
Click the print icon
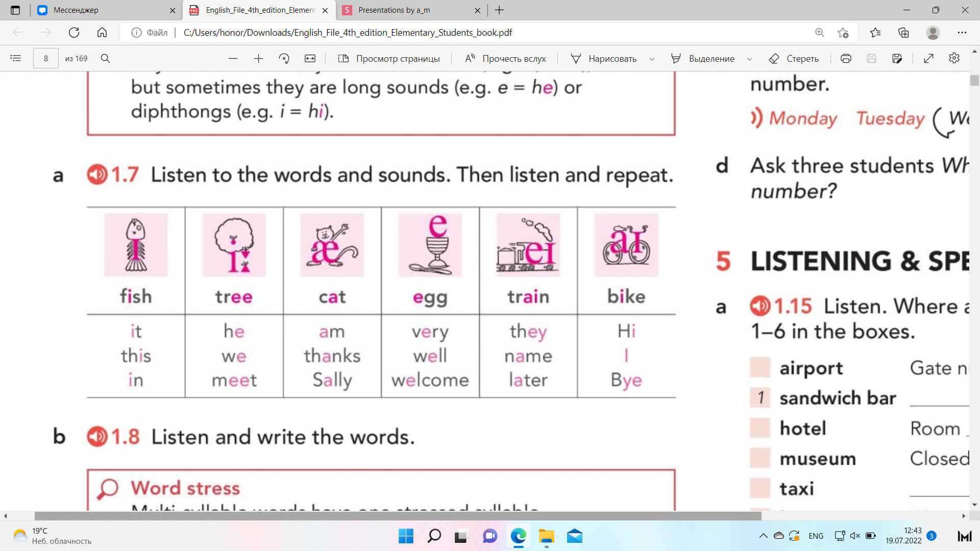click(x=846, y=59)
